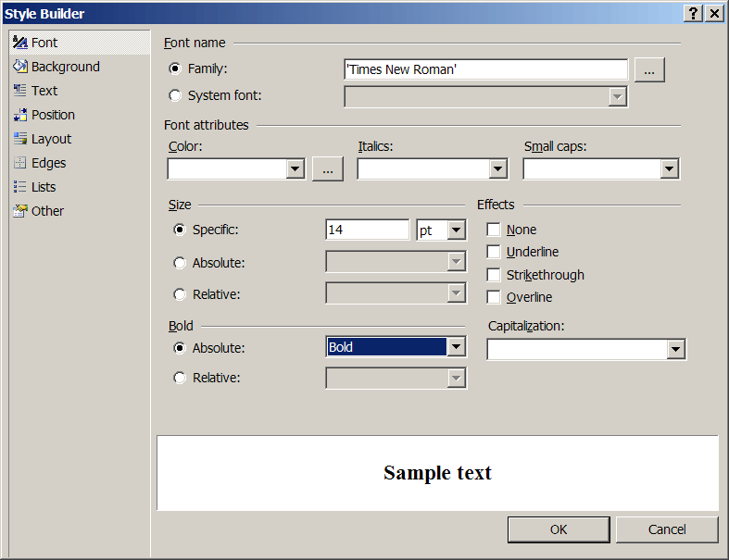Open the pt size unit dropdown

point(455,230)
